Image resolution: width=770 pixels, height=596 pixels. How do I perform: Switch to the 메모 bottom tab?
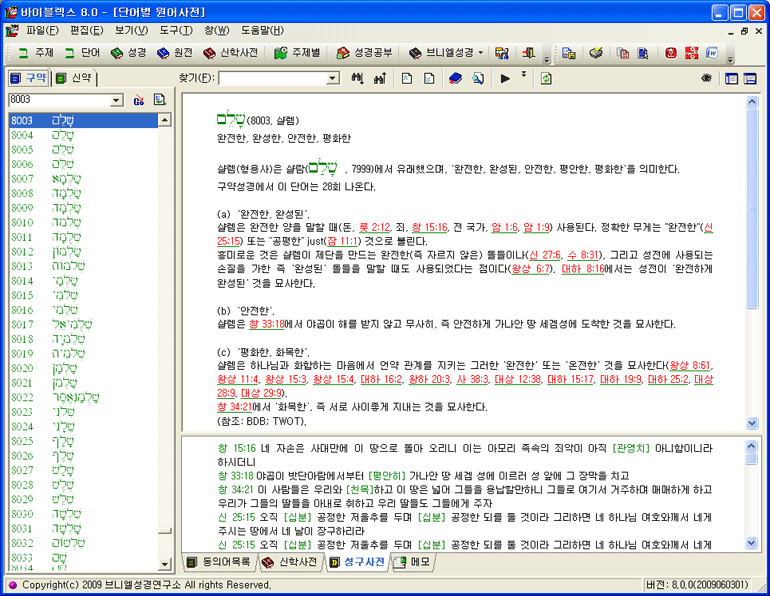[412, 562]
